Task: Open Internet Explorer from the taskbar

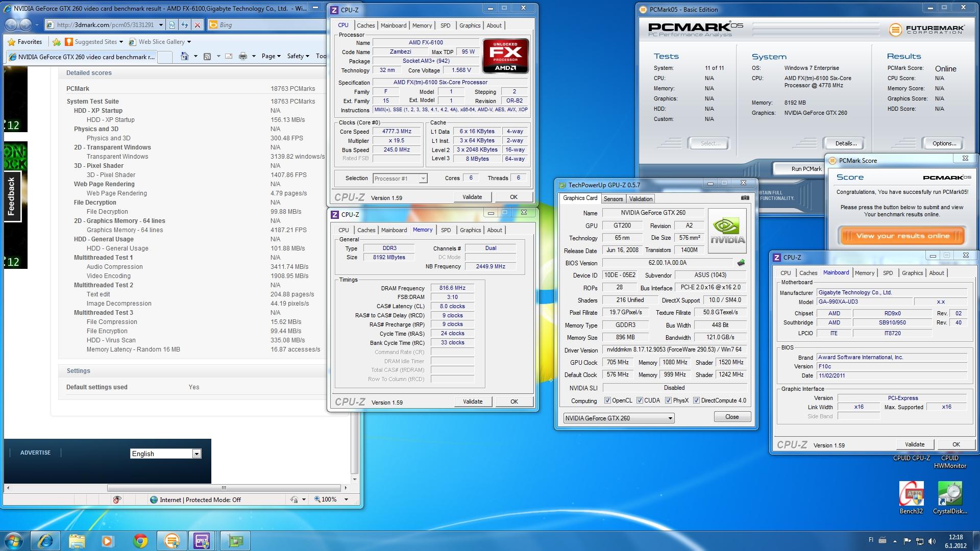Action: [x=45, y=541]
